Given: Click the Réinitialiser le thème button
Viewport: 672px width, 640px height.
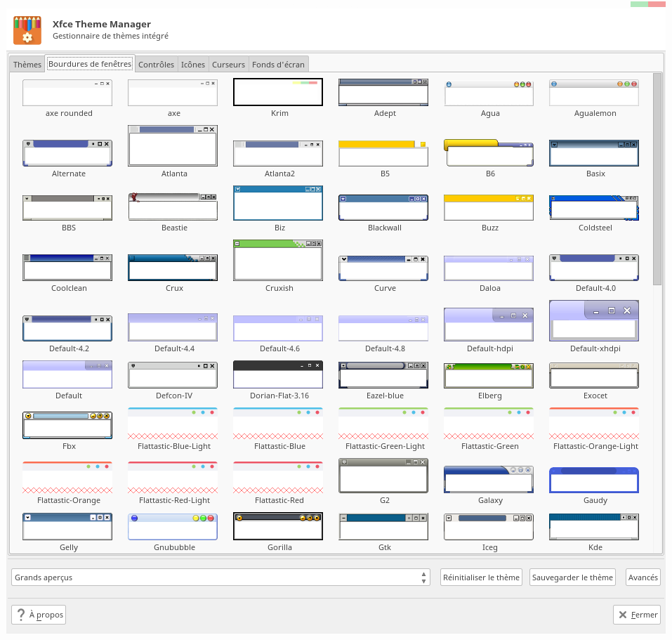Looking at the screenshot, I should [481, 577].
